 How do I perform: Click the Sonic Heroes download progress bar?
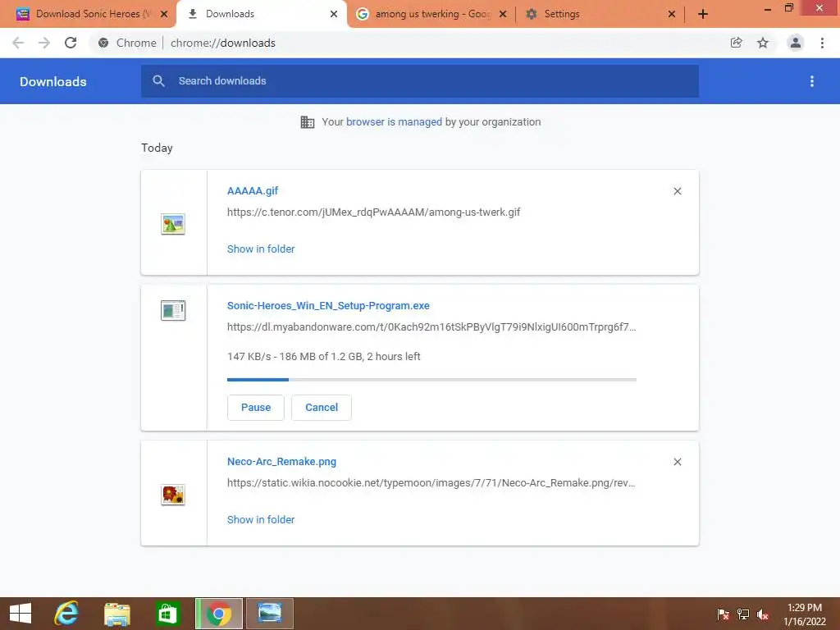pos(431,379)
